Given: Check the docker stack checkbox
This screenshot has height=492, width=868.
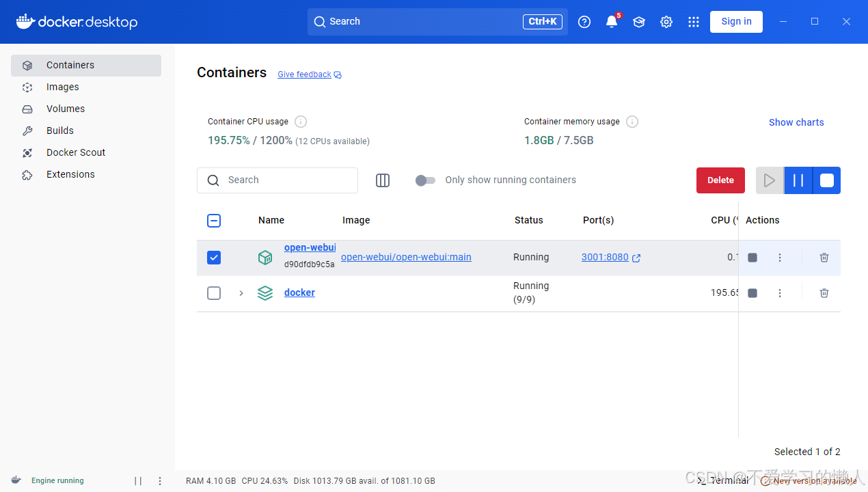Looking at the screenshot, I should [x=214, y=293].
